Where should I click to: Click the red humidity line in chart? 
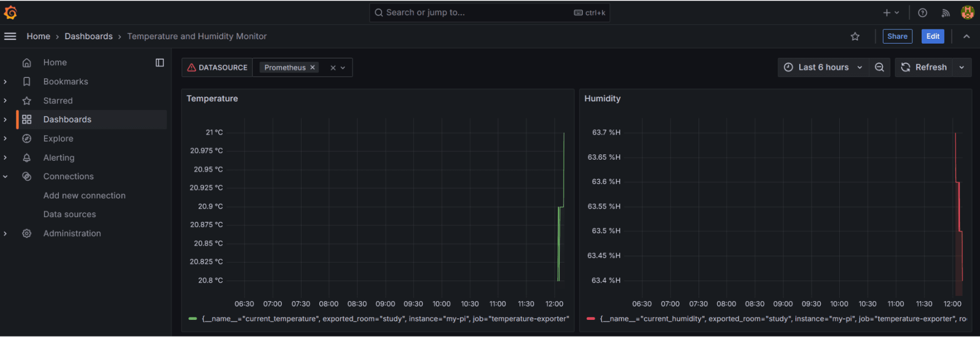959,206
